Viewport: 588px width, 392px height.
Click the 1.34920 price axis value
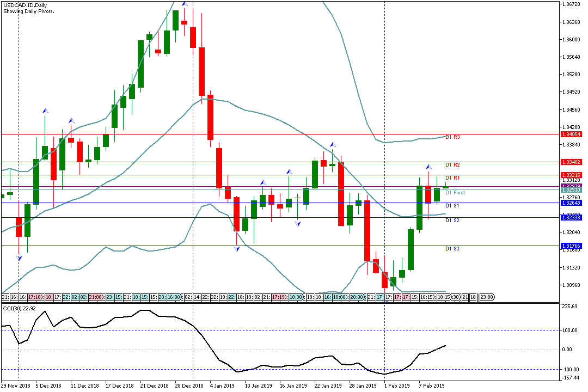[571, 92]
